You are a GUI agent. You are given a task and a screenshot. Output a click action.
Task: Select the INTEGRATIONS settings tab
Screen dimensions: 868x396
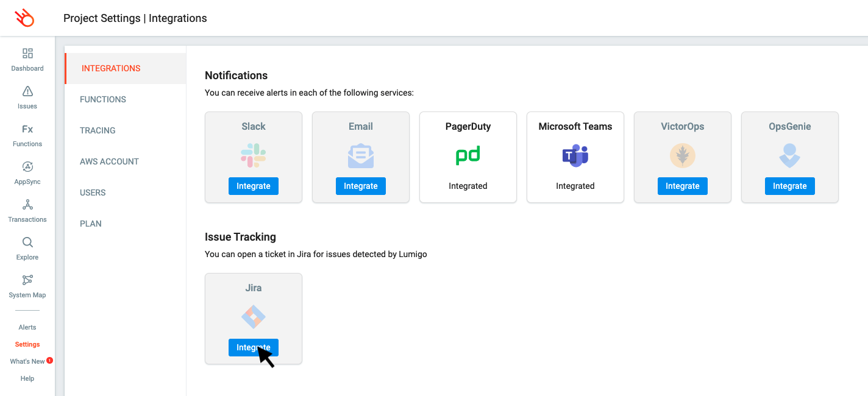coord(125,68)
